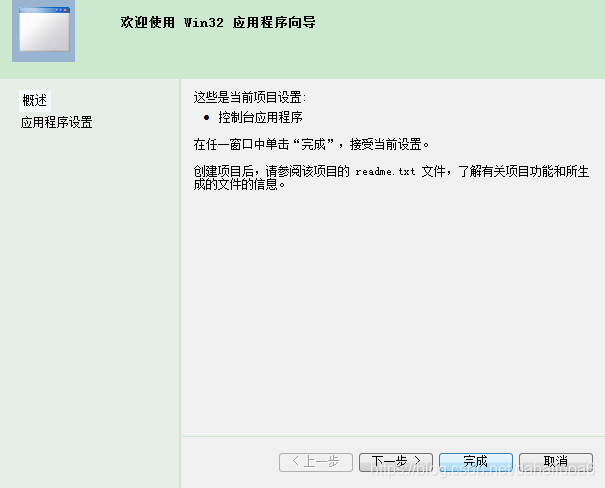Click 完成 to finish the wizard
The height and width of the screenshot is (488, 605).
tap(476, 462)
